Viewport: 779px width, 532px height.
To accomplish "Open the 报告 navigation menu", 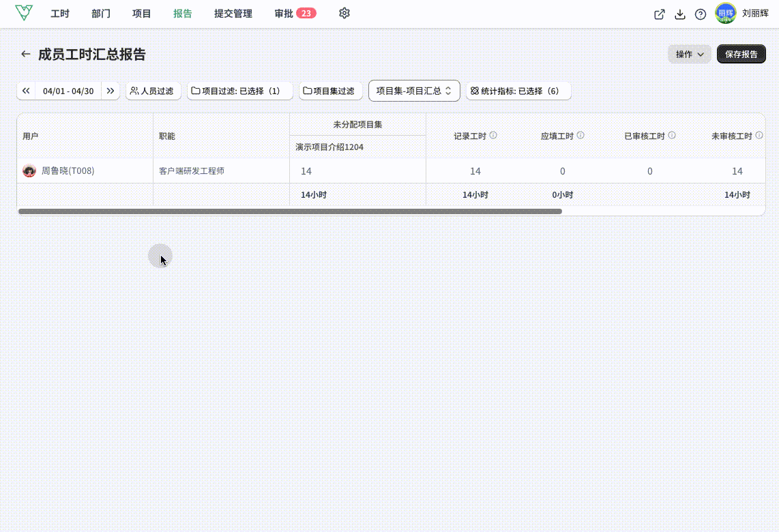I will [182, 14].
